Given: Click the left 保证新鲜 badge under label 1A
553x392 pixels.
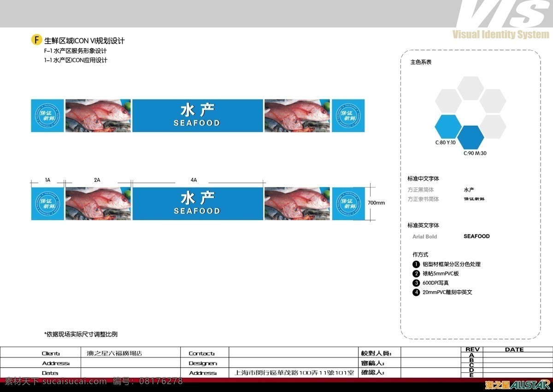Looking at the screenshot, I should coord(47,204).
